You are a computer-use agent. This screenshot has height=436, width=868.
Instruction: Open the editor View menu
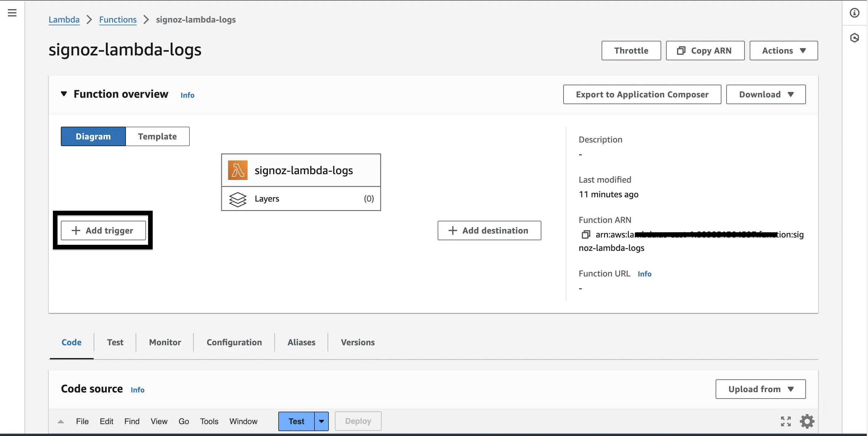coord(159,421)
